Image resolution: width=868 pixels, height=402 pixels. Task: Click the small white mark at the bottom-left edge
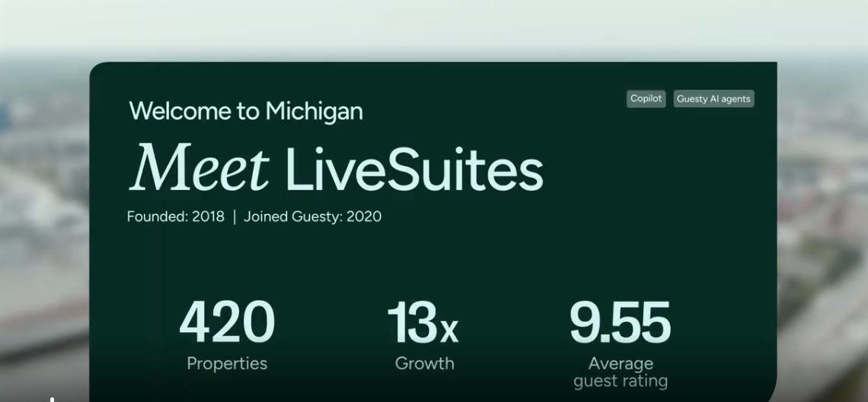click(x=52, y=399)
